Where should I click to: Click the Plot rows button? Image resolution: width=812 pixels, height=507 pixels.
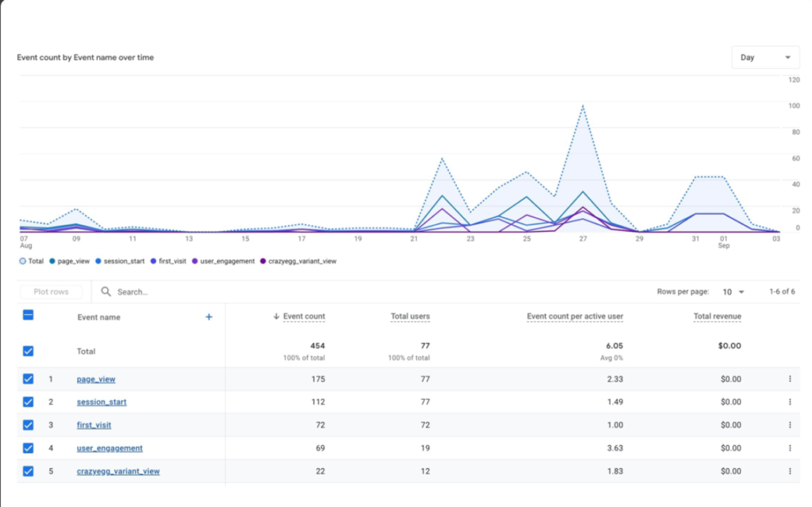(x=50, y=291)
